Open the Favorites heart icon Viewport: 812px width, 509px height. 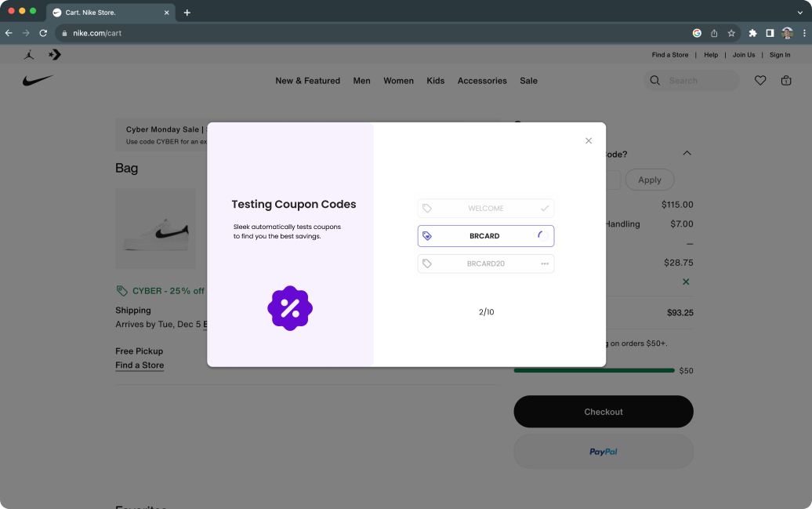pyautogui.click(x=759, y=80)
